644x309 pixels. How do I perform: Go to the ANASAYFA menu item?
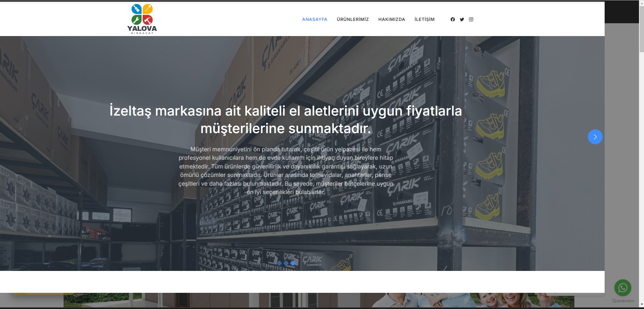point(314,20)
